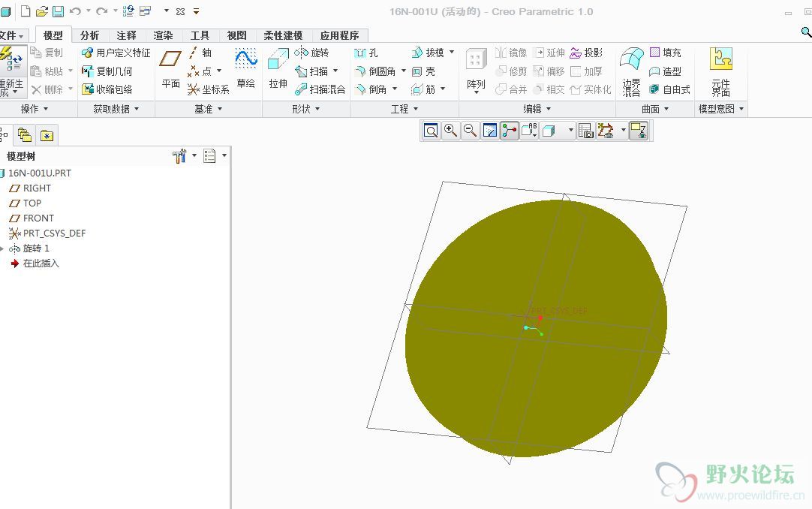Viewport: 812px width, 509px height.
Task: Open the display style dropdown
Action: [570, 131]
